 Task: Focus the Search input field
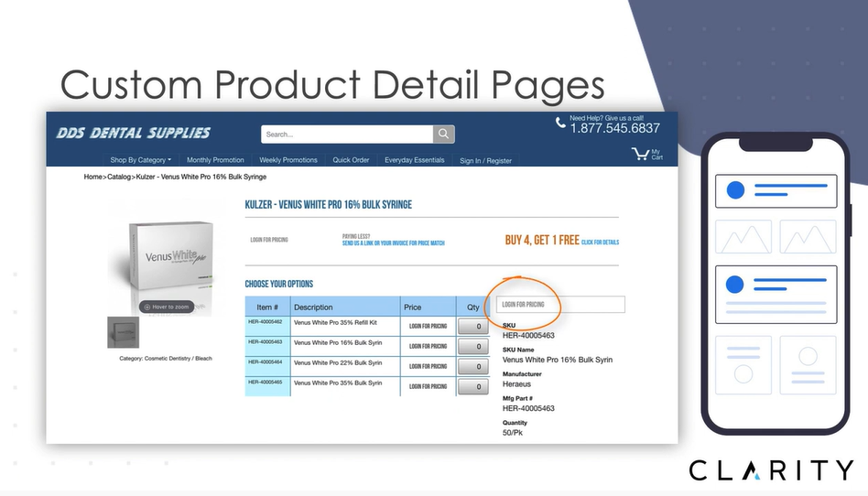347,134
